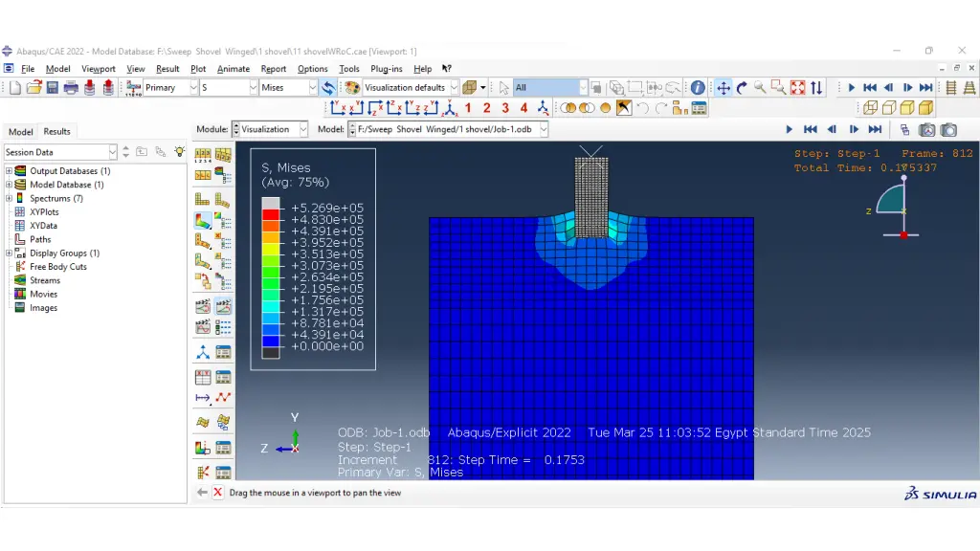Screen dimensions: 980x551
Task: Open Visualization defaults dropdown
Action: pos(455,88)
